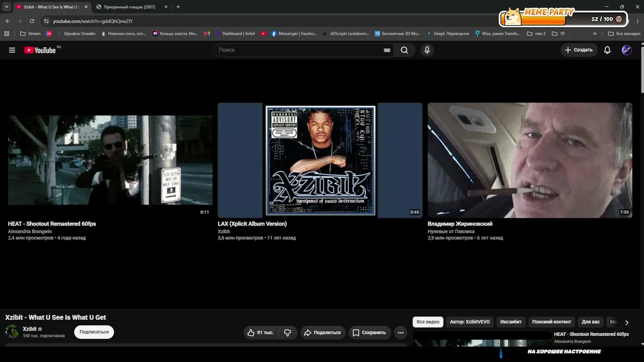Select the Похожий контент chip
The width and height of the screenshot is (644, 362).
click(x=552, y=322)
